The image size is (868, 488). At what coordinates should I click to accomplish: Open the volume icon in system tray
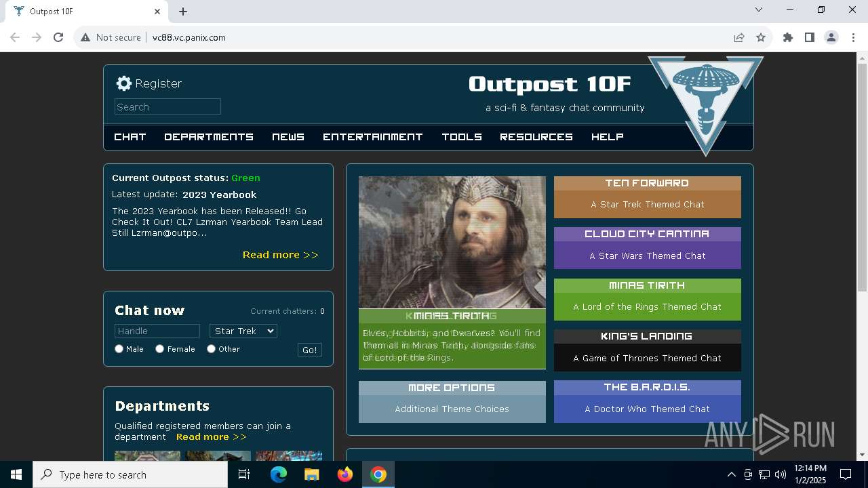coord(781,474)
